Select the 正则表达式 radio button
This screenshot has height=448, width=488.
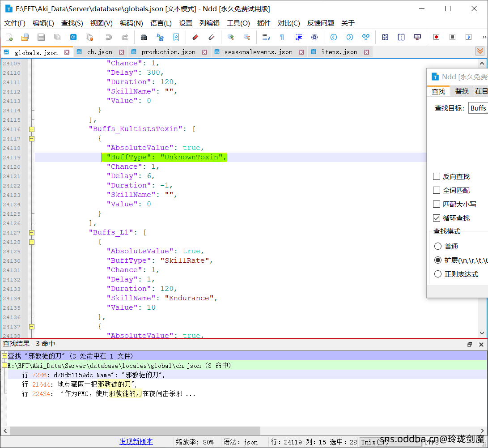pos(438,274)
